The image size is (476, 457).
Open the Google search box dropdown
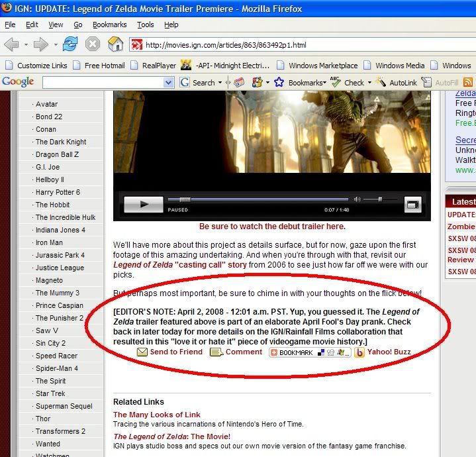(x=168, y=83)
